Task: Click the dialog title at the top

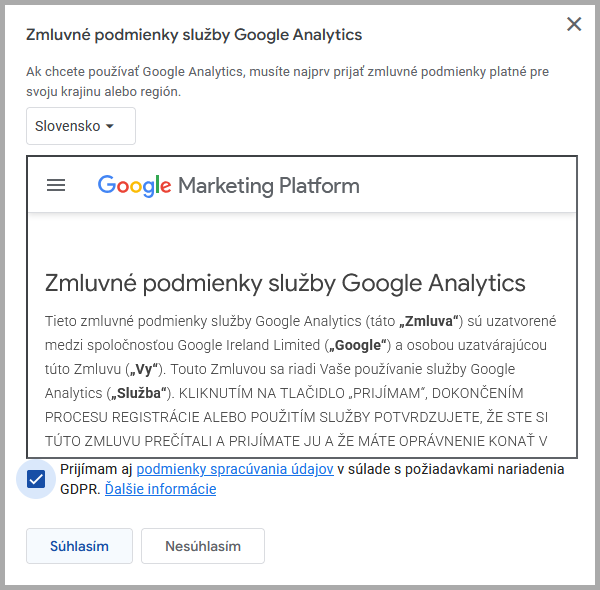Action: (193, 35)
